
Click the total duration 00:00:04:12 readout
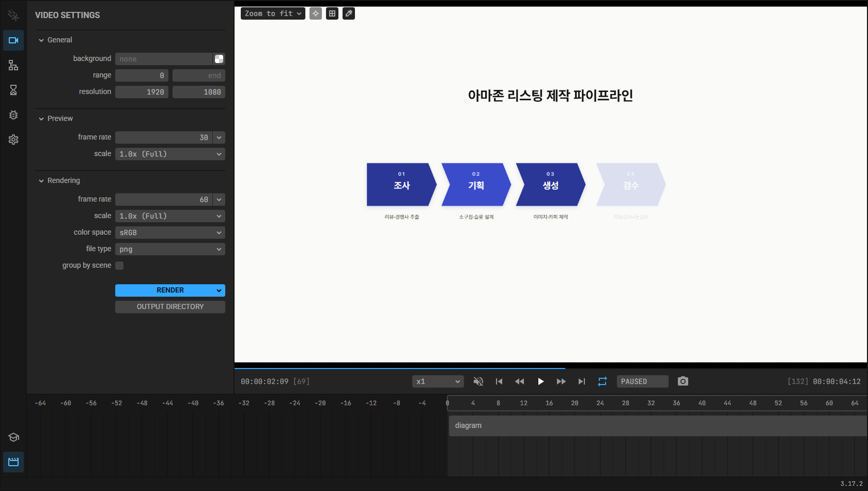(x=837, y=381)
